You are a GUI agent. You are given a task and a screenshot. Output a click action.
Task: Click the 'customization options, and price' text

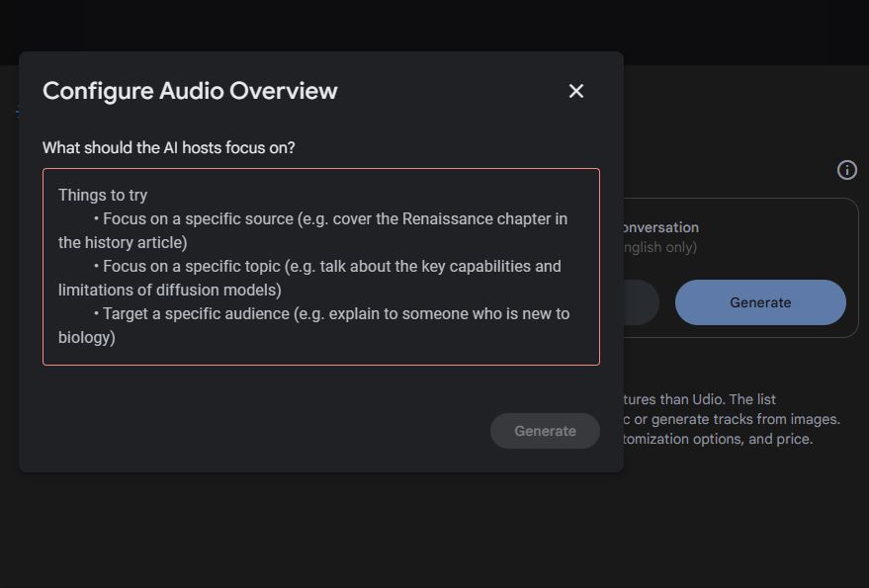pos(718,439)
